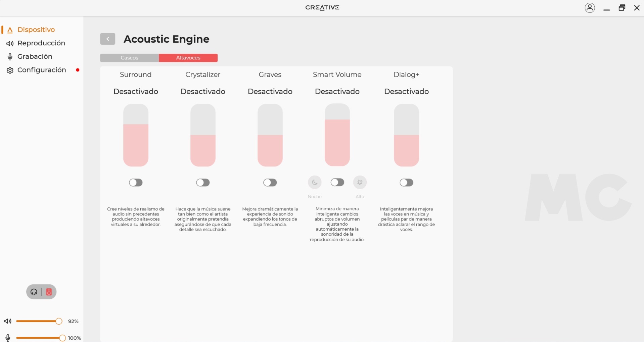Click the user account profile icon
This screenshot has width=644, height=342.
[x=590, y=8]
